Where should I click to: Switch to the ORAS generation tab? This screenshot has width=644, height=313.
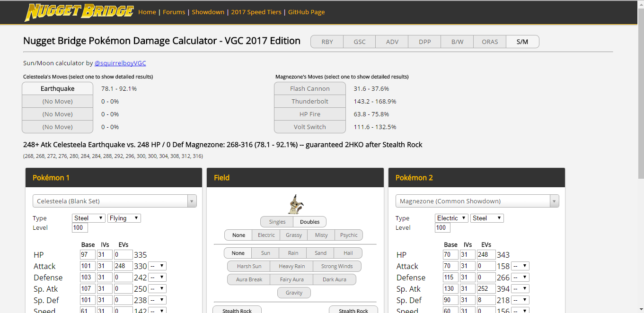(490, 42)
